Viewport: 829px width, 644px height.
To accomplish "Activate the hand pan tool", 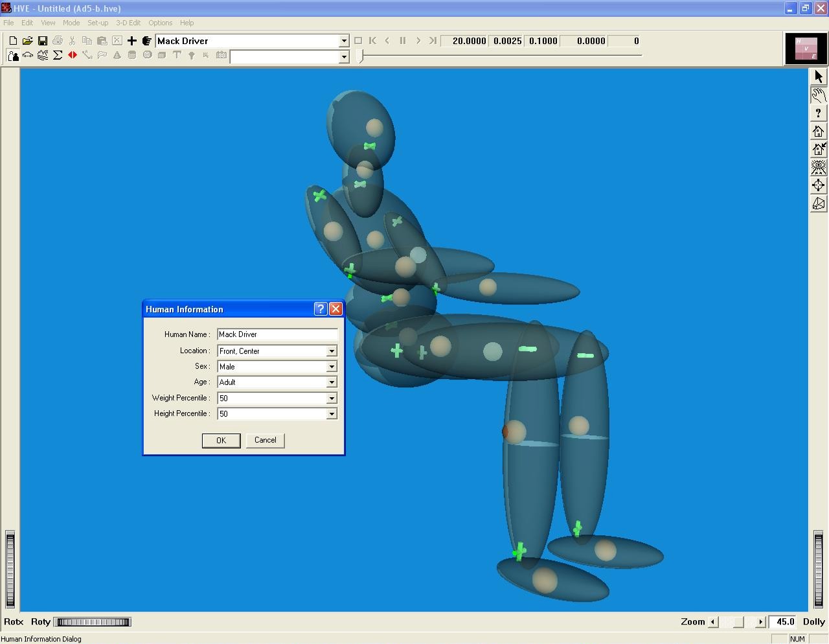I will 819,95.
